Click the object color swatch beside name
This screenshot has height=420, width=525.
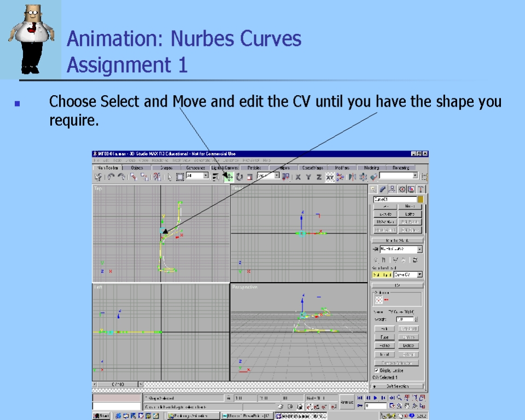point(420,200)
